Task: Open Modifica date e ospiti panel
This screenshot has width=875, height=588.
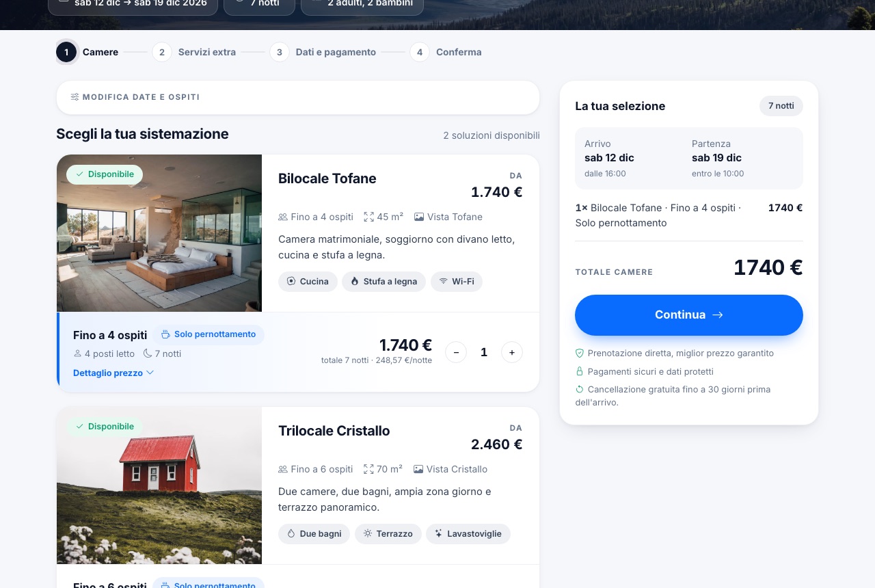Action: point(298,97)
